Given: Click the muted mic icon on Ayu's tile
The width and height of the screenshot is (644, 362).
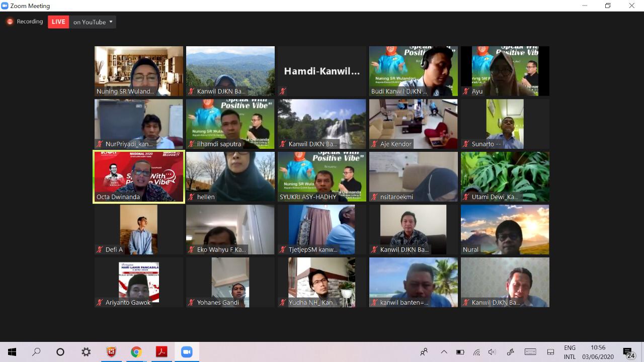Looking at the screenshot, I should 466,92.
